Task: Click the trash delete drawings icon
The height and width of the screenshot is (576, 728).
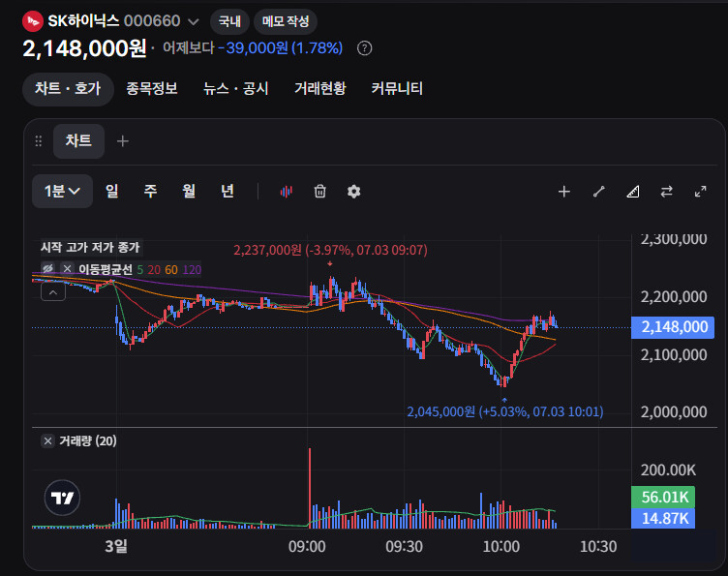Action: click(319, 192)
